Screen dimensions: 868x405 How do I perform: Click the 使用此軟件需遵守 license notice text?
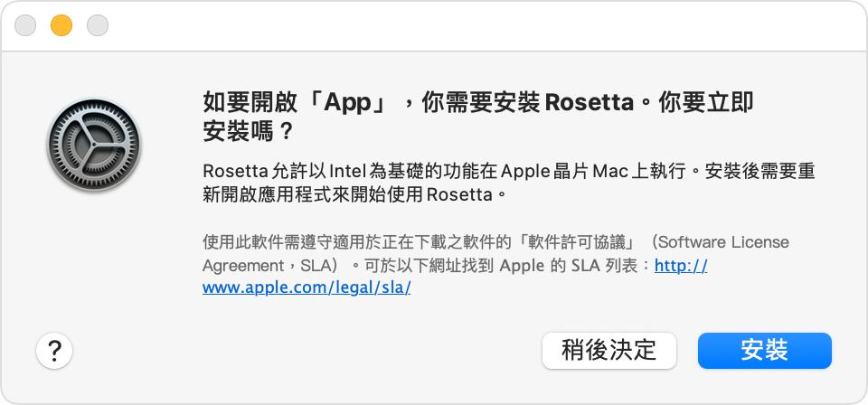coord(496,265)
